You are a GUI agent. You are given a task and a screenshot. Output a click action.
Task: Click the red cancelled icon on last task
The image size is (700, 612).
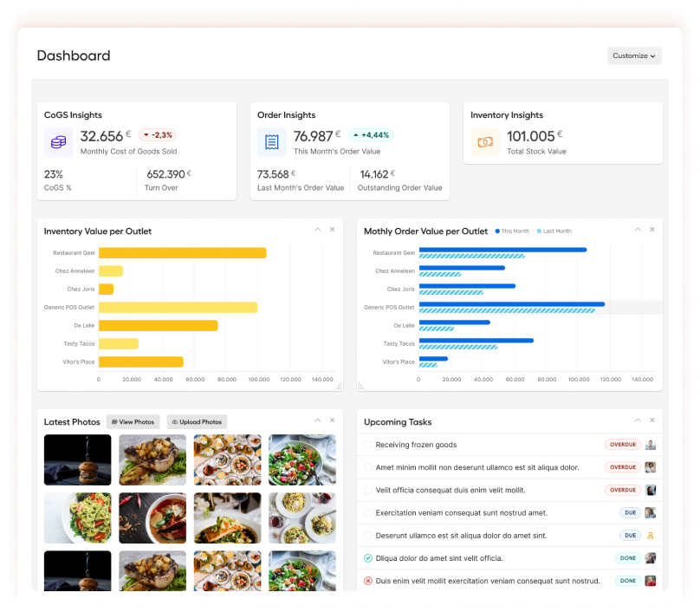tap(368, 581)
